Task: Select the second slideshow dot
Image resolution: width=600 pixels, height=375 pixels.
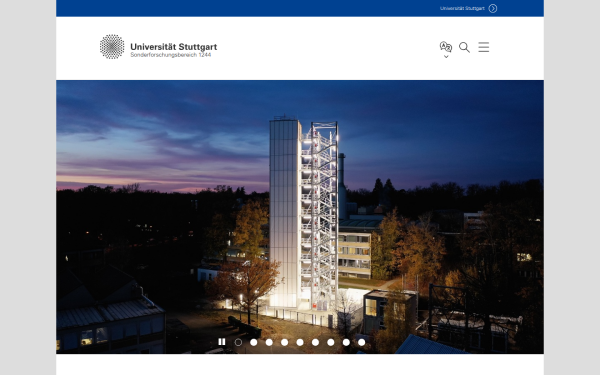Action: [253, 342]
